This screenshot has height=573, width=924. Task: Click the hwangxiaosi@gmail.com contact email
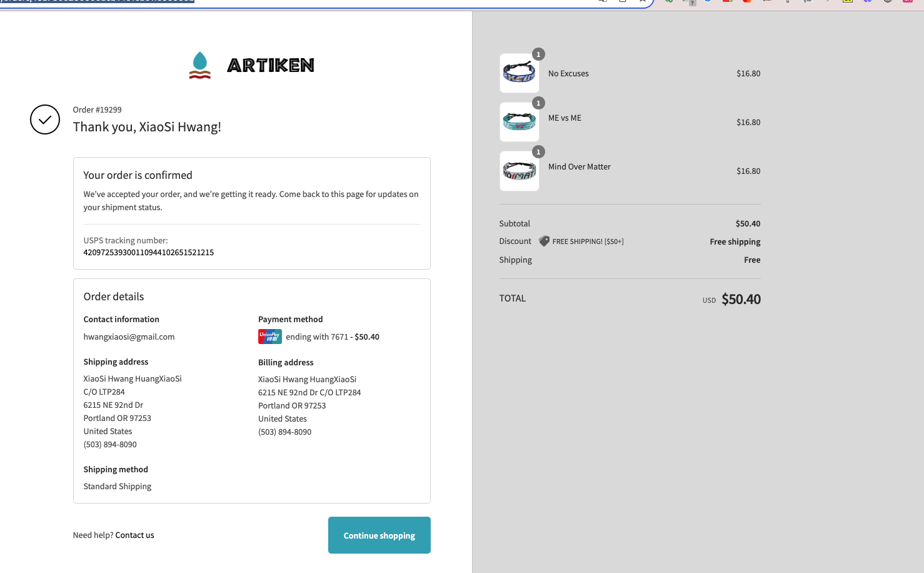coord(129,337)
